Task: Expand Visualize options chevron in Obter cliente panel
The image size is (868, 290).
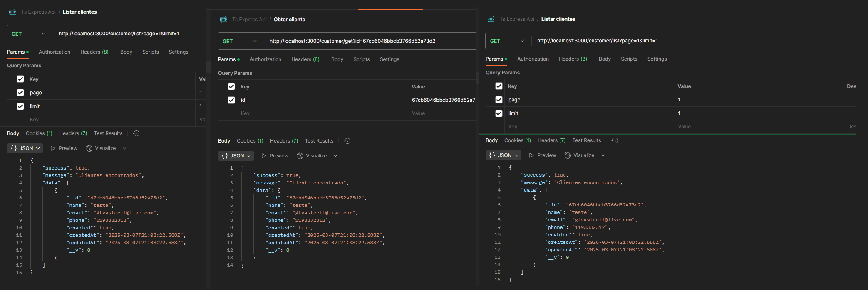Action: coord(335,156)
